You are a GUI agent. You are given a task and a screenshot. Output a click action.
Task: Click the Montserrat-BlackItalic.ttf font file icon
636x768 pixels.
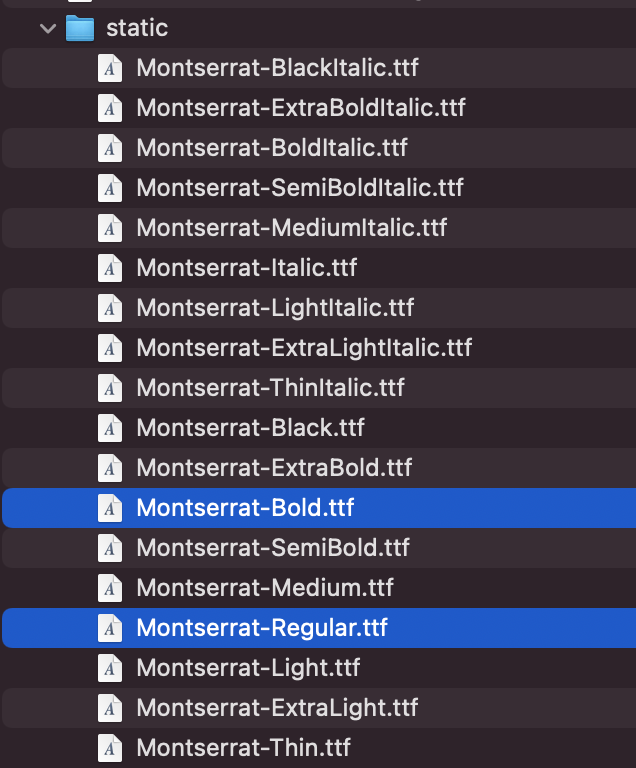click(x=110, y=68)
